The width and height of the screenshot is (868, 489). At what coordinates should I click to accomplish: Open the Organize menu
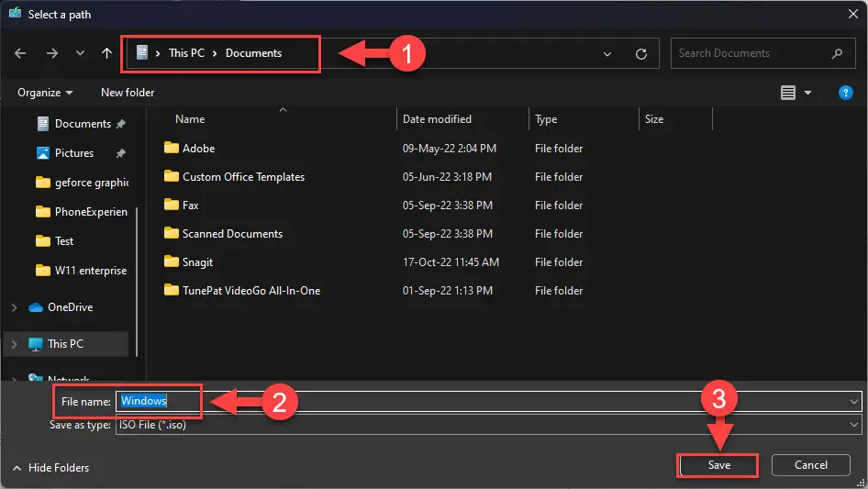coord(45,93)
